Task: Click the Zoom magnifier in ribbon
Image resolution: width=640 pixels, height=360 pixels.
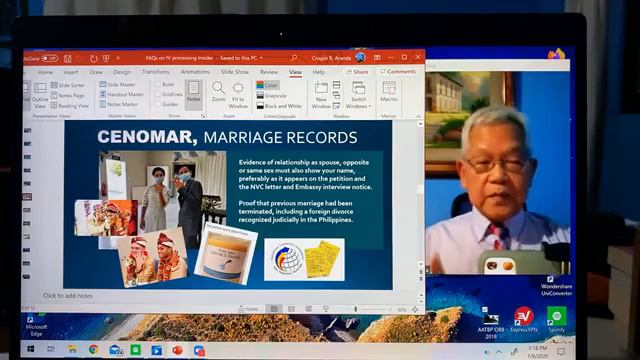Action: (218, 92)
